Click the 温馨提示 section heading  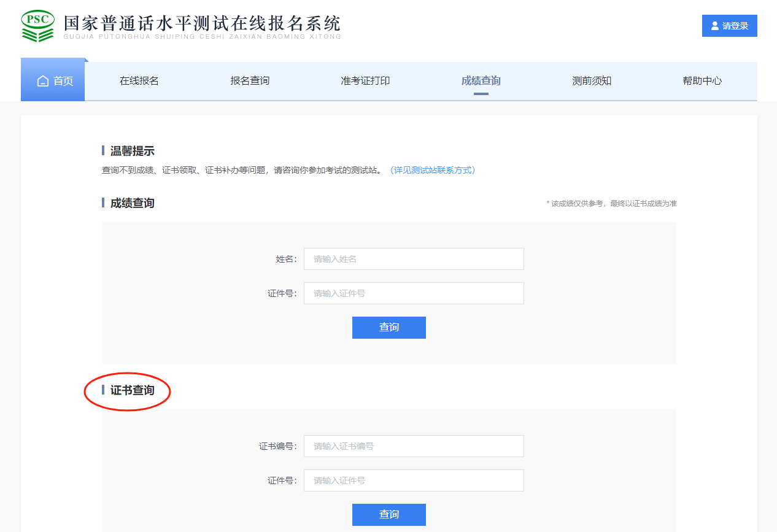pos(132,151)
